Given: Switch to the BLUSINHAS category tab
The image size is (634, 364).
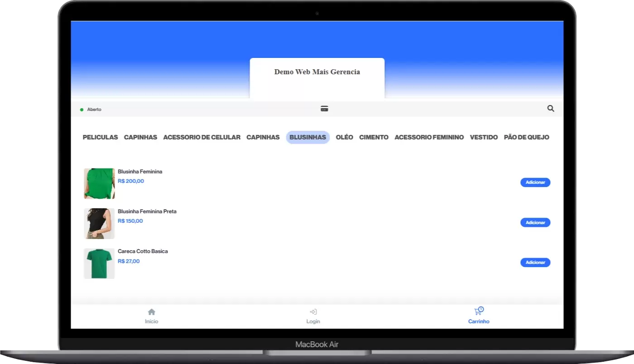Looking at the screenshot, I should [307, 137].
